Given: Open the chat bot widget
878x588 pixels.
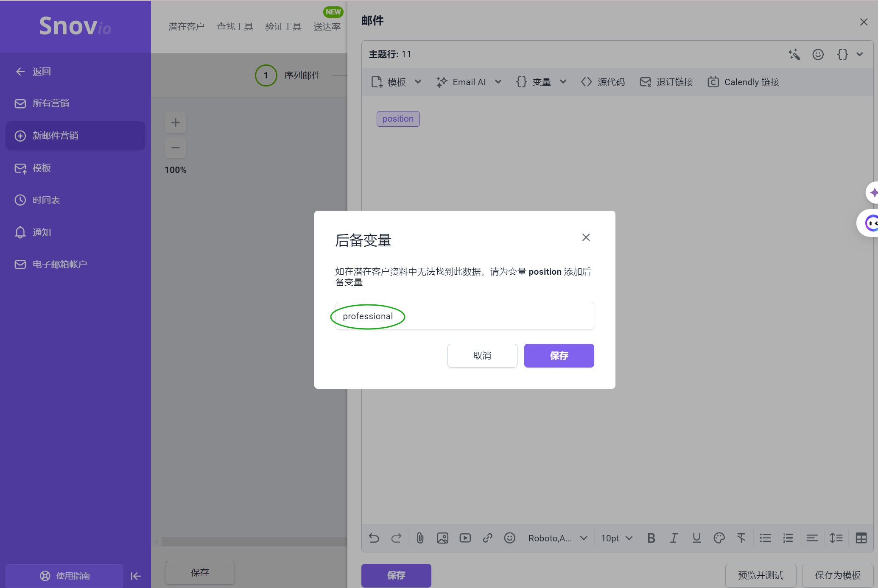Looking at the screenshot, I should [x=869, y=223].
